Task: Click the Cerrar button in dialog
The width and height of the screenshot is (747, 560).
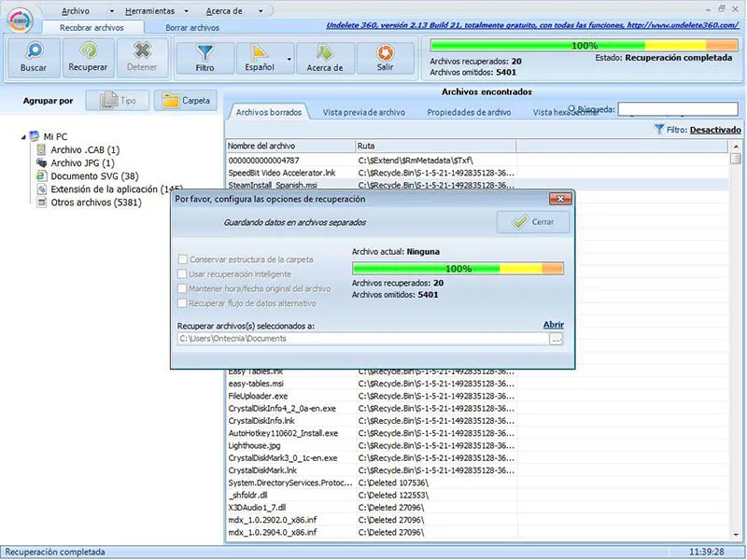Action: click(x=532, y=222)
